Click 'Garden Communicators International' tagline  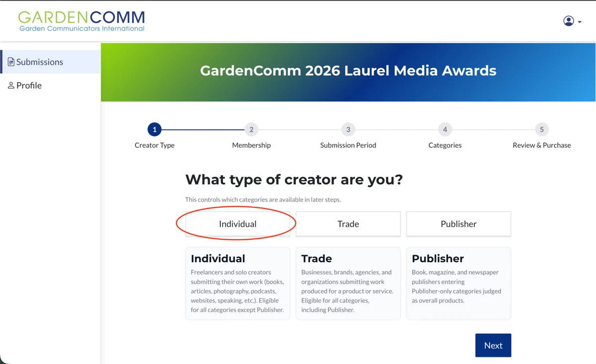82,29
